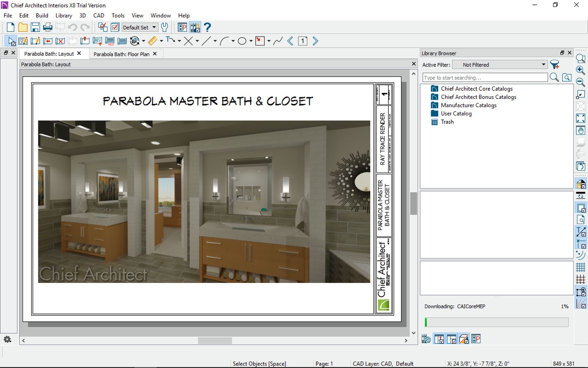Image resolution: width=588 pixels, height=368 pixels.
Task: Click the wrench Preferences icon
Action: tap(164, 27)
